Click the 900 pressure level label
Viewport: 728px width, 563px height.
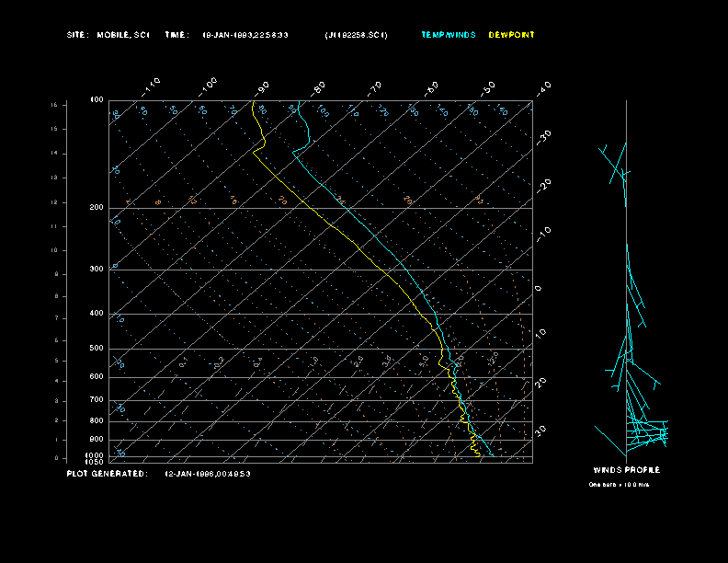(97, 439)
